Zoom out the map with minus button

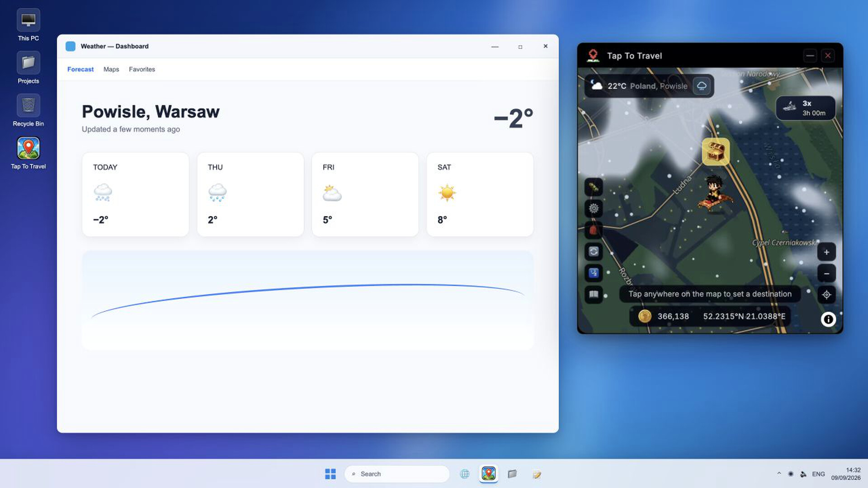tap(826, 273)
